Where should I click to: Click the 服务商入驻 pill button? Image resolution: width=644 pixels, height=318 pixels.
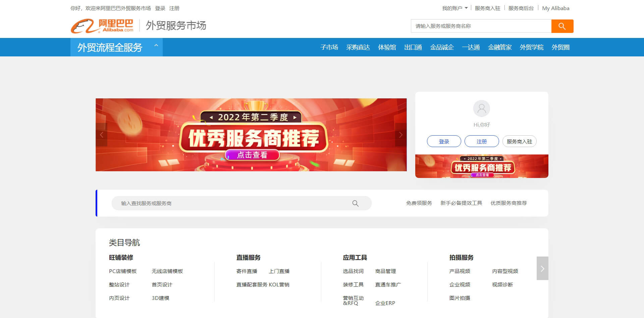click(x=519, y=141)
